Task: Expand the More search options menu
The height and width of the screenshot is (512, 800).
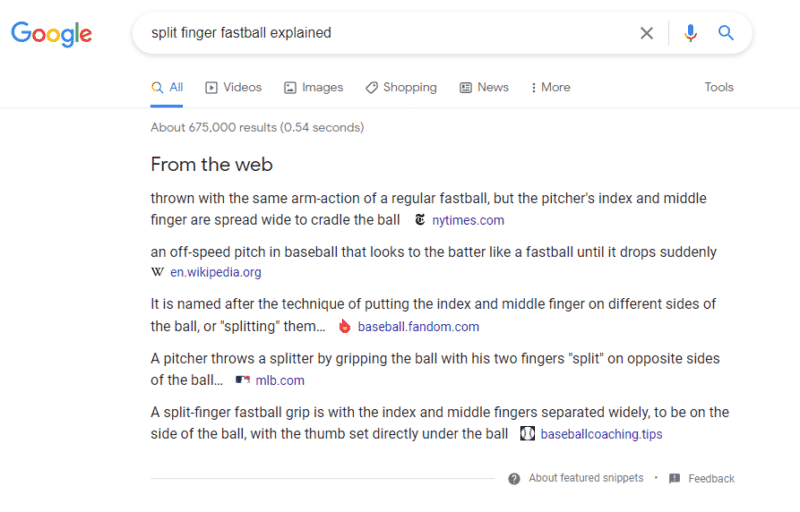Action: click(550, 88)
